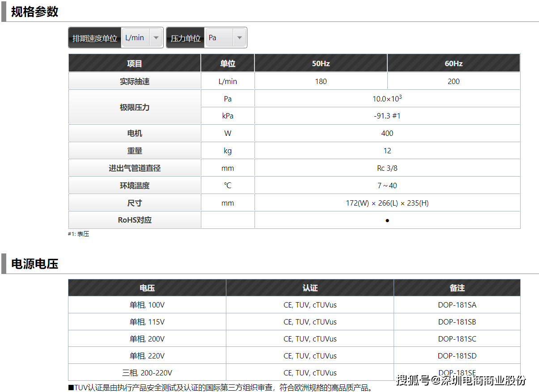Select the -91.3 #1 kPa value

point(387,116)
